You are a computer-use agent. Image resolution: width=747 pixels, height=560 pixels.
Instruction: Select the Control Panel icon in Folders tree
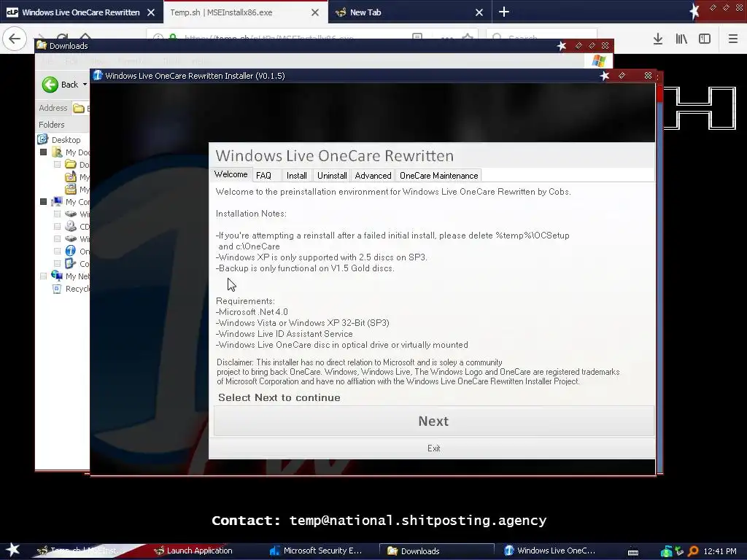point(71,263)
